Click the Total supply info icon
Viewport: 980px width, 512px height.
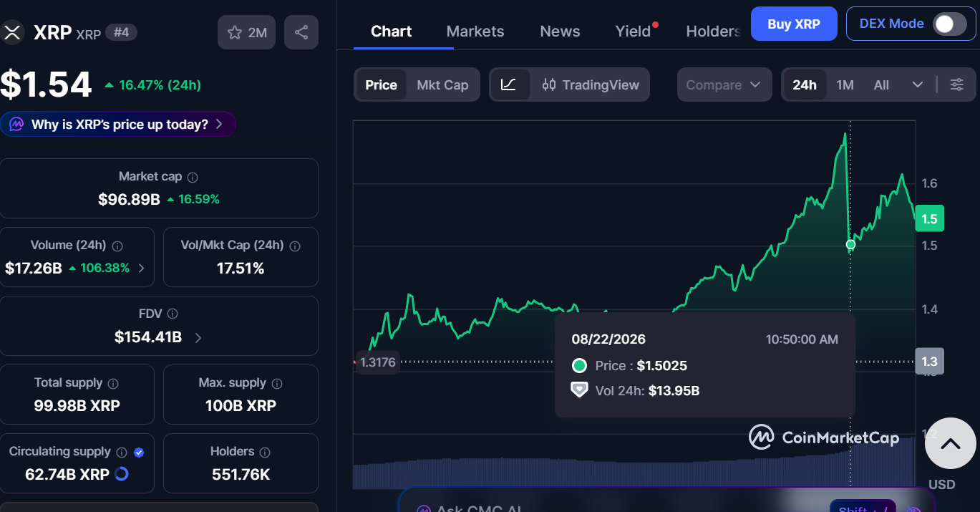coord(113,383)
